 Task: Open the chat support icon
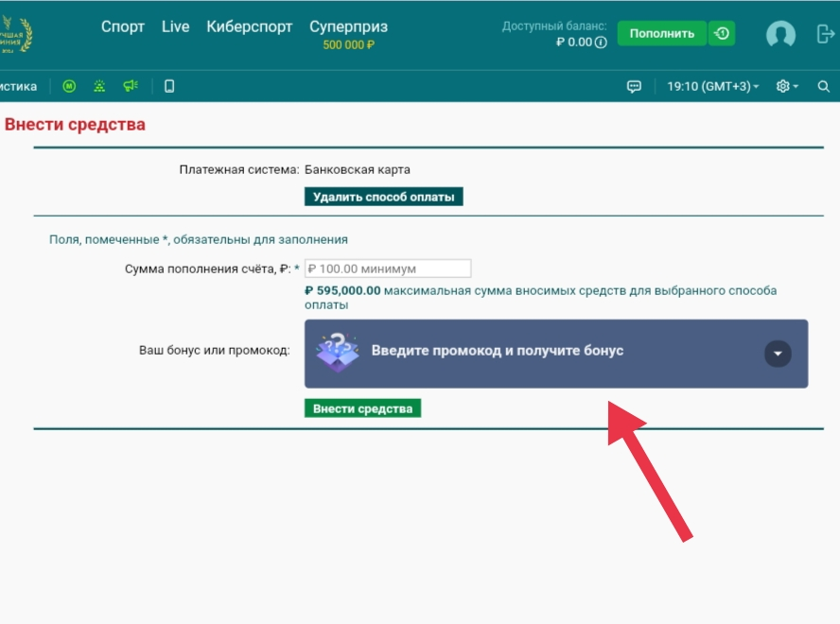click(634, 86)
